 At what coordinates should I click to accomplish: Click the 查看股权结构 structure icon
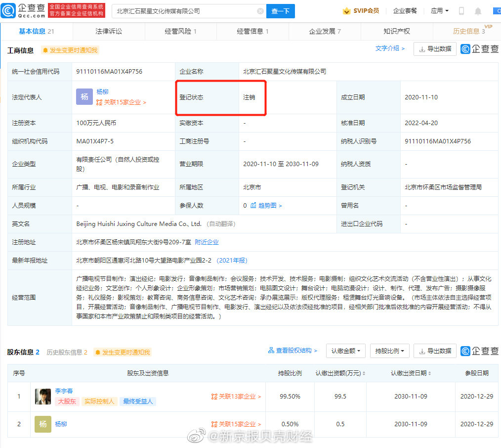tap(271, 351)
